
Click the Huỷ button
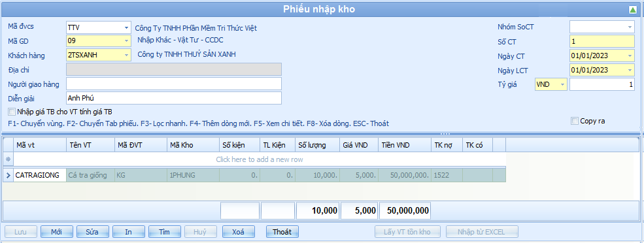pyautogui.click(x=201, y=232)
